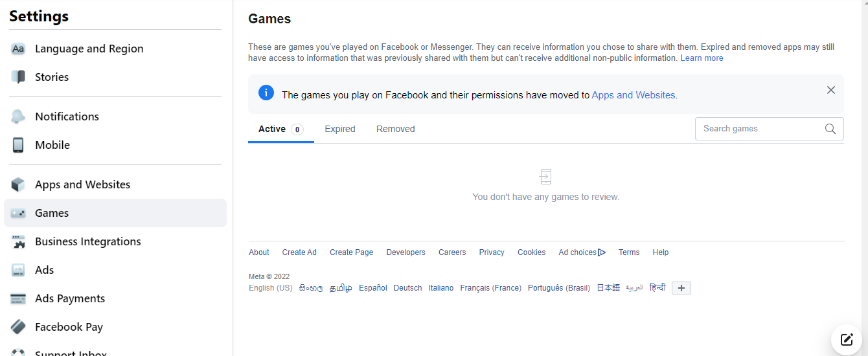Viewport: 868px width, 356px height.
Task: Switch language to 日本語
Action: pos(608,288)
